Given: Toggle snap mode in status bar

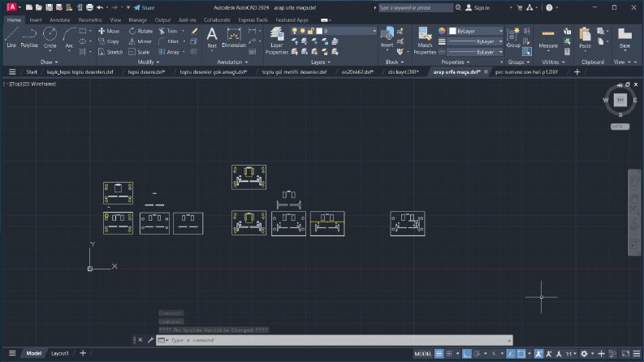Looking at the screenshot, I should tap(449, 353).
